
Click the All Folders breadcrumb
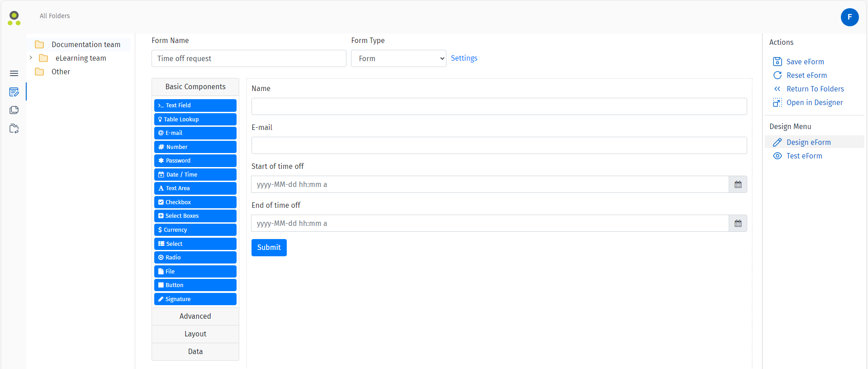coord(55,16)
